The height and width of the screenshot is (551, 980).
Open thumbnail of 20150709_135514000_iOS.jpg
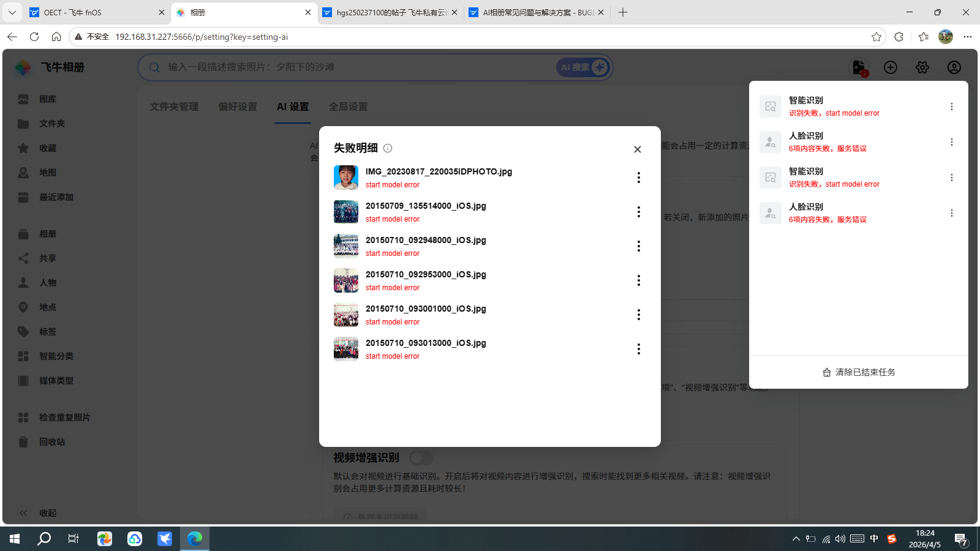346,212
